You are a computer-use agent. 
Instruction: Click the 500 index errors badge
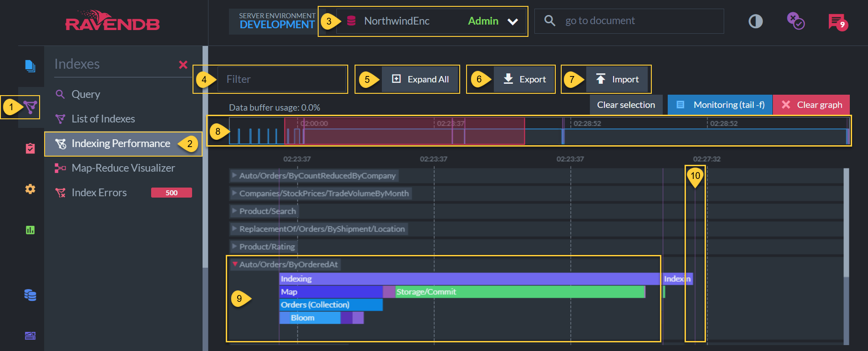tap(172, 193)
